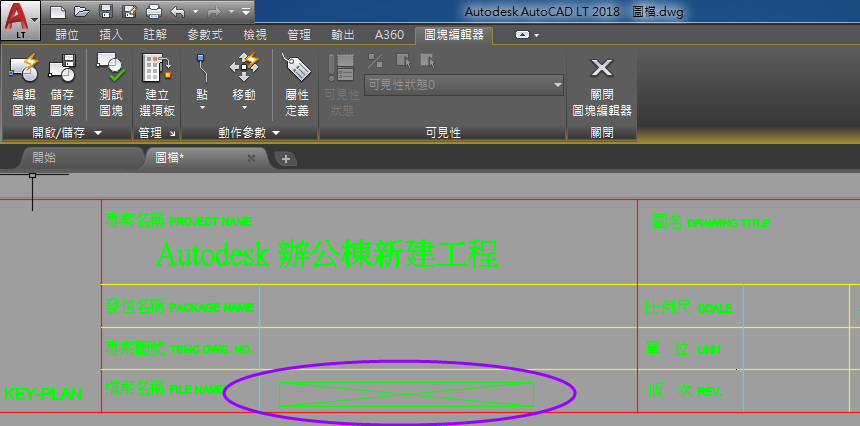
Task: Switch to the 檢視 ribbon tab
Action: (255, 35)
